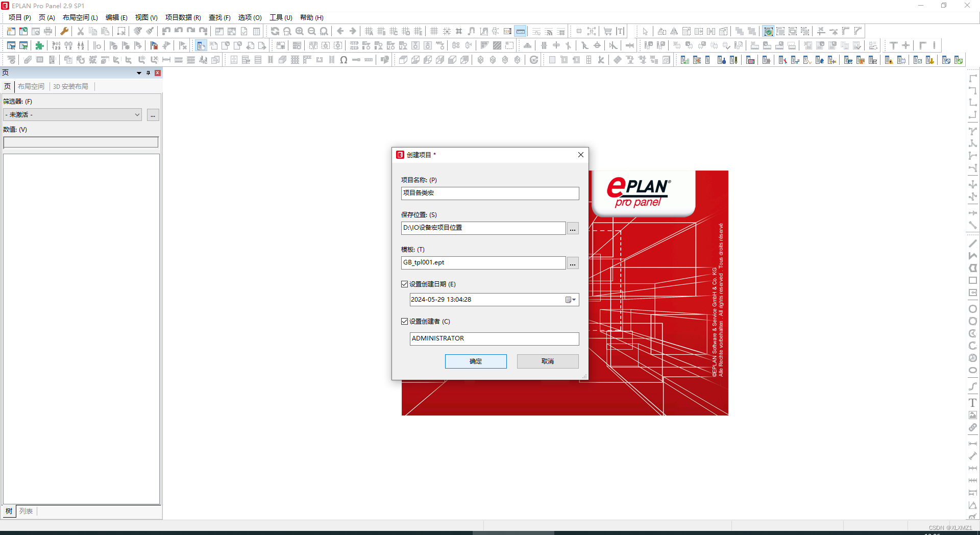Image resolution: width=980 pixels, height=535 pixels.
Task: Click the bracketed T text icon
Action: 620,31
